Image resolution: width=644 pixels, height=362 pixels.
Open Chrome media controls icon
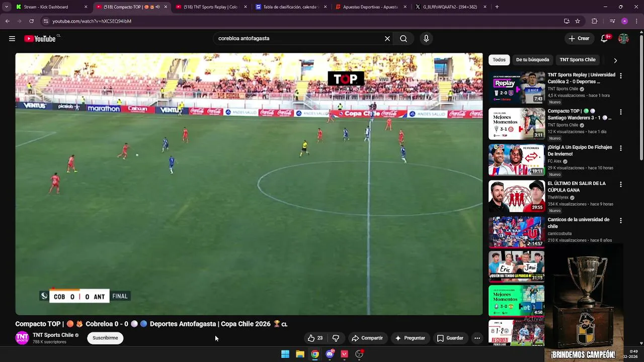(612, 21)
